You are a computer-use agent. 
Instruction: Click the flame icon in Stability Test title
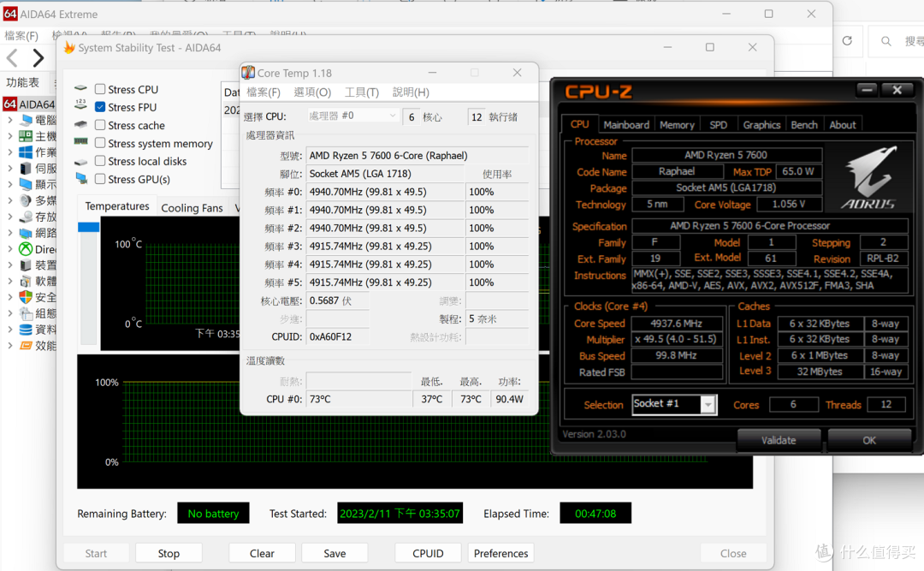pos(69,47)
